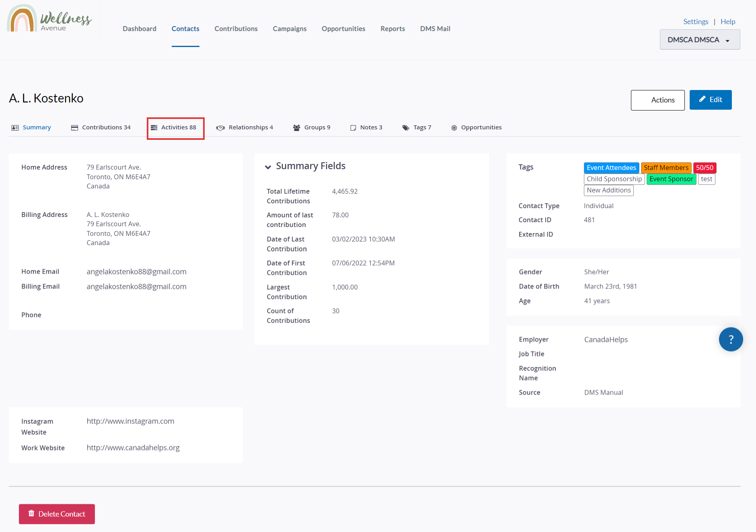Open DMS Mail in the top navigation

pyautogui.click(x=435, y=29)
